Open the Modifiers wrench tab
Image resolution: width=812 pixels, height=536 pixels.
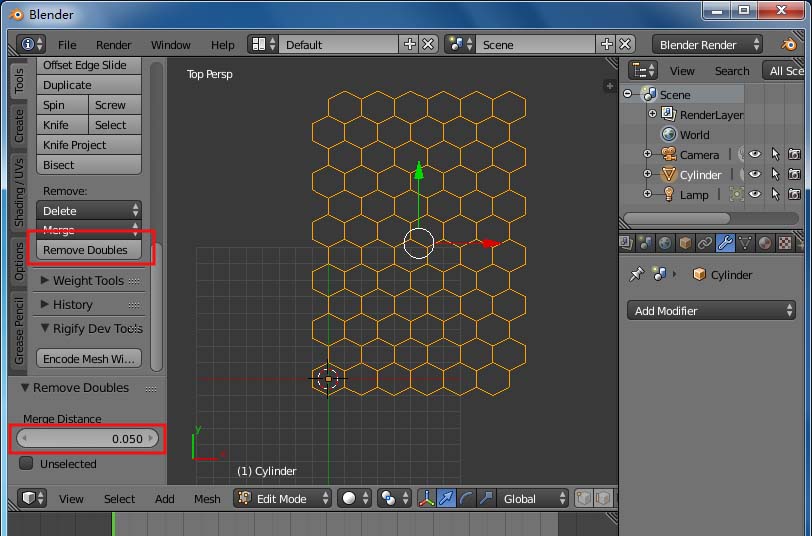click(x=725, y=243)
